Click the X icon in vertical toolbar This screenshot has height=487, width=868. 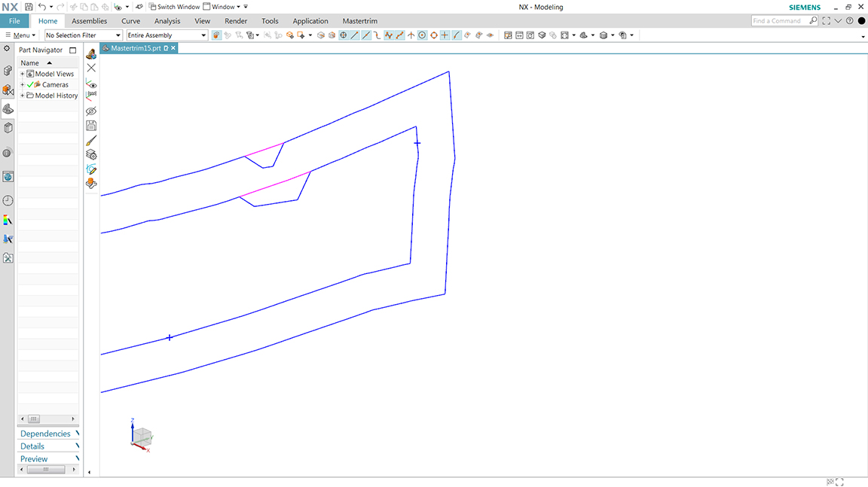pyautogui.click(x=91, y=68)
